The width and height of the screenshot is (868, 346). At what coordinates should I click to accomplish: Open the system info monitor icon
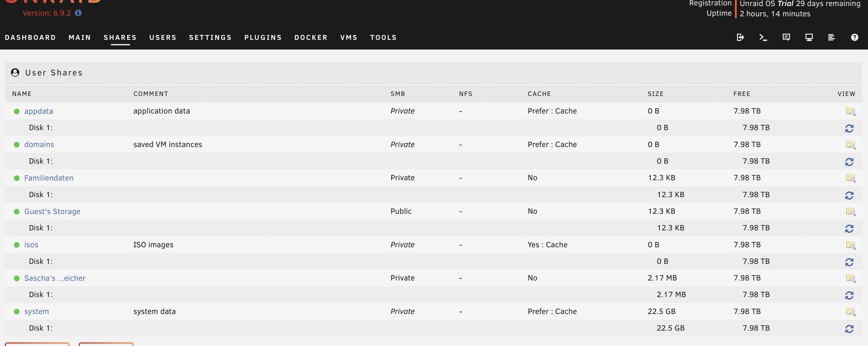click(x=809, y=37)
